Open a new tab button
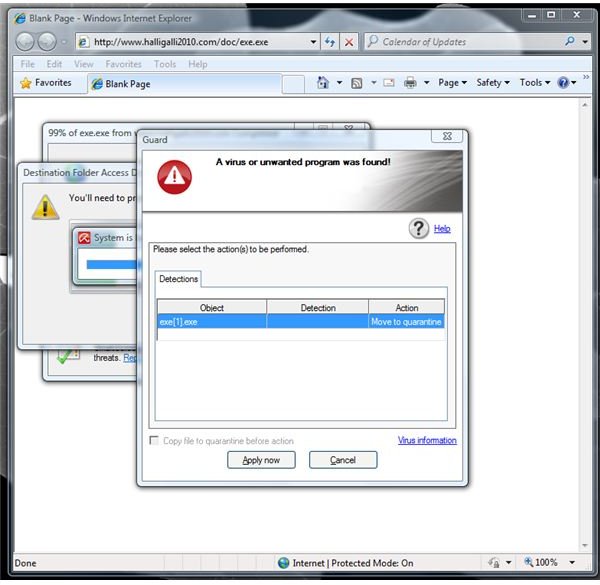Screen dimensions: 600x585 [293, 85]
